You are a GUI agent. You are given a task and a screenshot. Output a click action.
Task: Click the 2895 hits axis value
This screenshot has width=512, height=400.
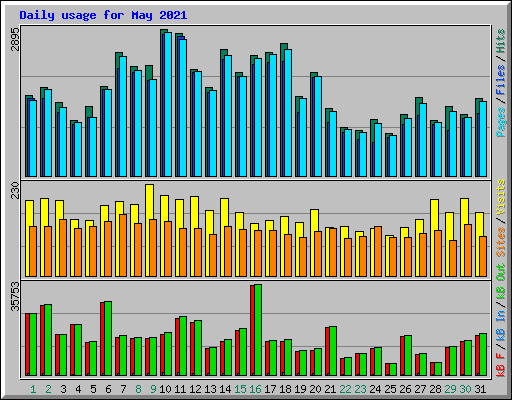click(x=16, y=39)
